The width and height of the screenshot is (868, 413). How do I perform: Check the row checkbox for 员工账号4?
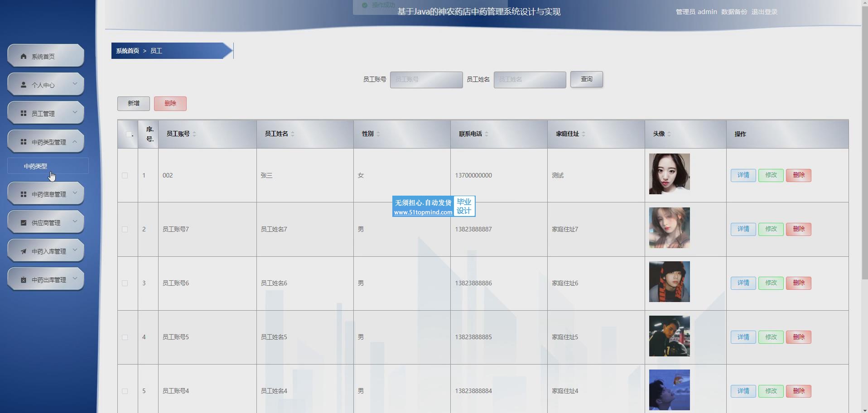(125, 391)
